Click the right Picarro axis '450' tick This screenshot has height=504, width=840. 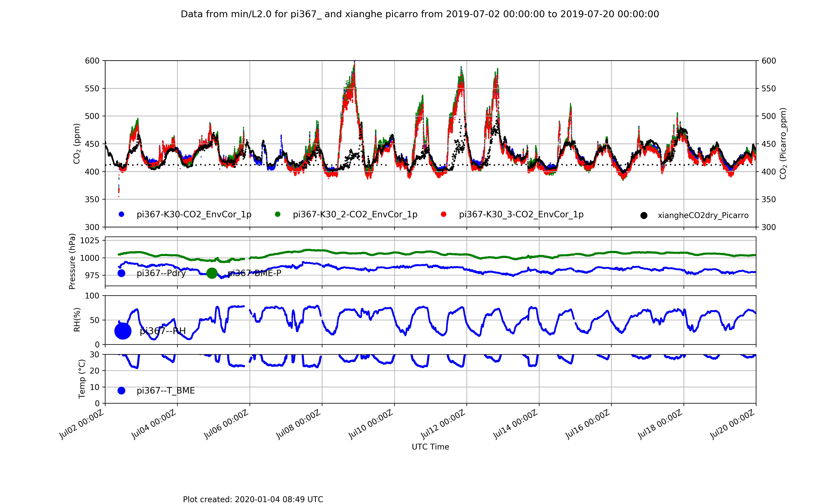tap(769, 144)
